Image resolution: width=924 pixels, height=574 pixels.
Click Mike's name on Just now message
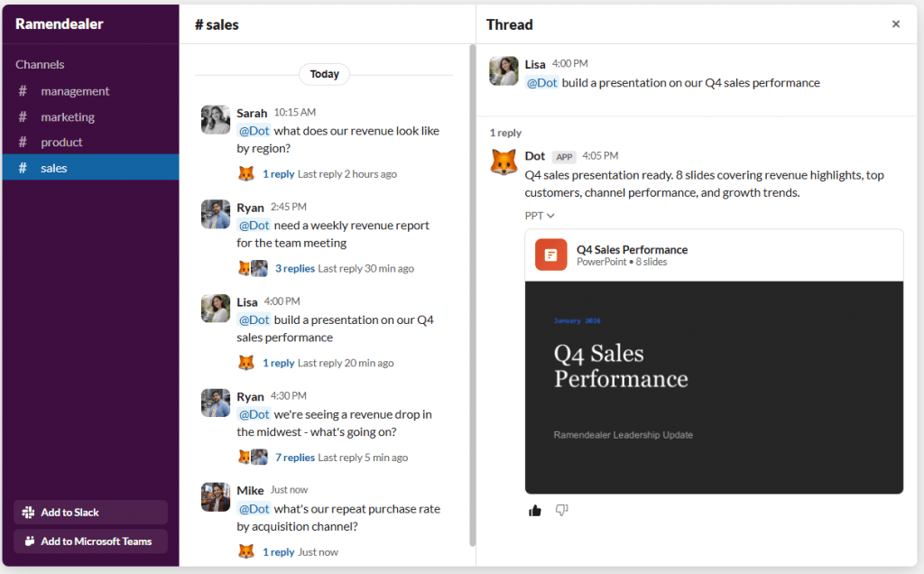click(250, 490)
